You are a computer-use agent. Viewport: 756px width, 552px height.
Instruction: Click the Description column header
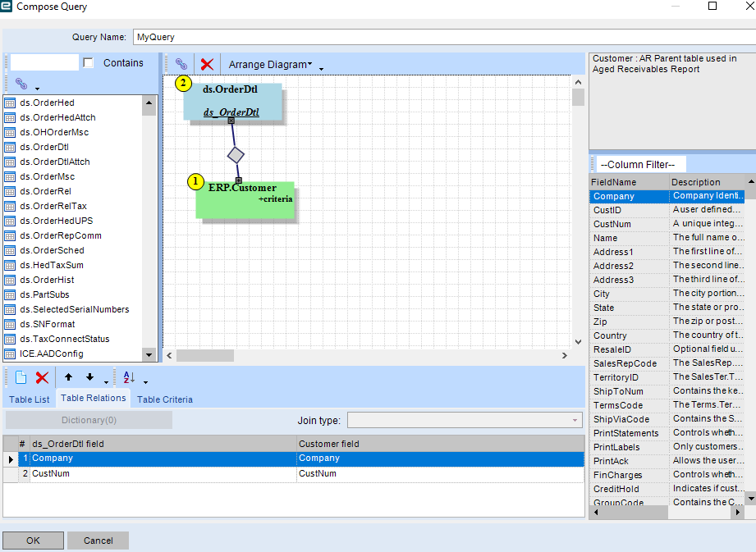708,182
